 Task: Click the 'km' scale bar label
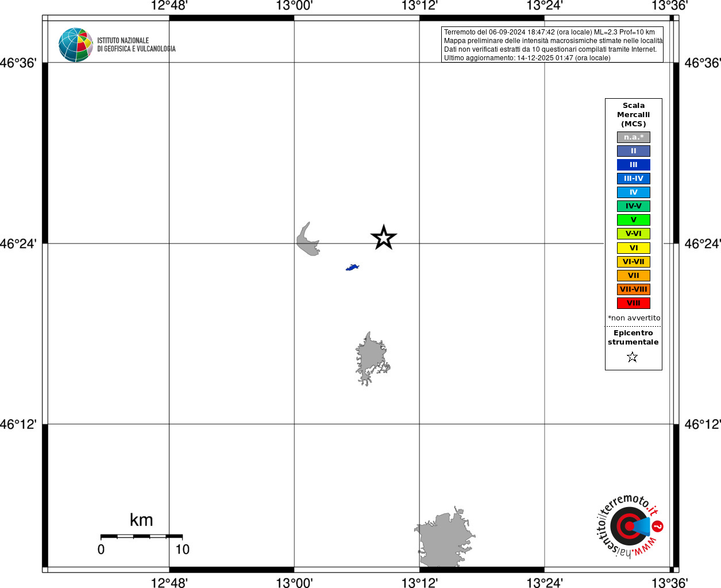pos(141,520)
